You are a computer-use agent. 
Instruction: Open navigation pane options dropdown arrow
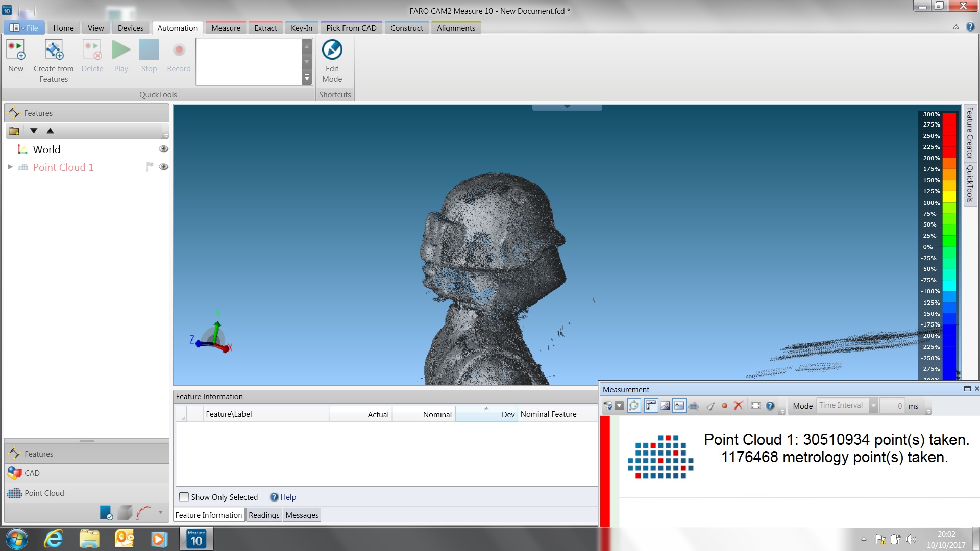tap(161, 512)
